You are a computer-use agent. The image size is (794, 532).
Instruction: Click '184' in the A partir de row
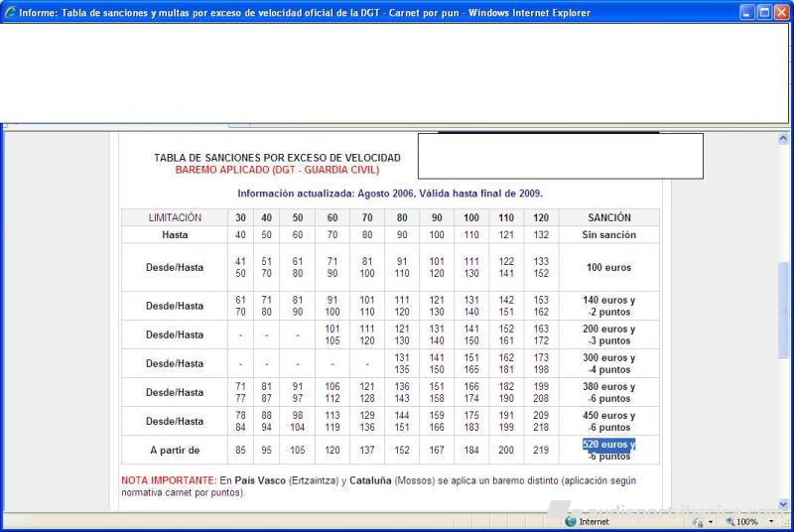point(471,450)
